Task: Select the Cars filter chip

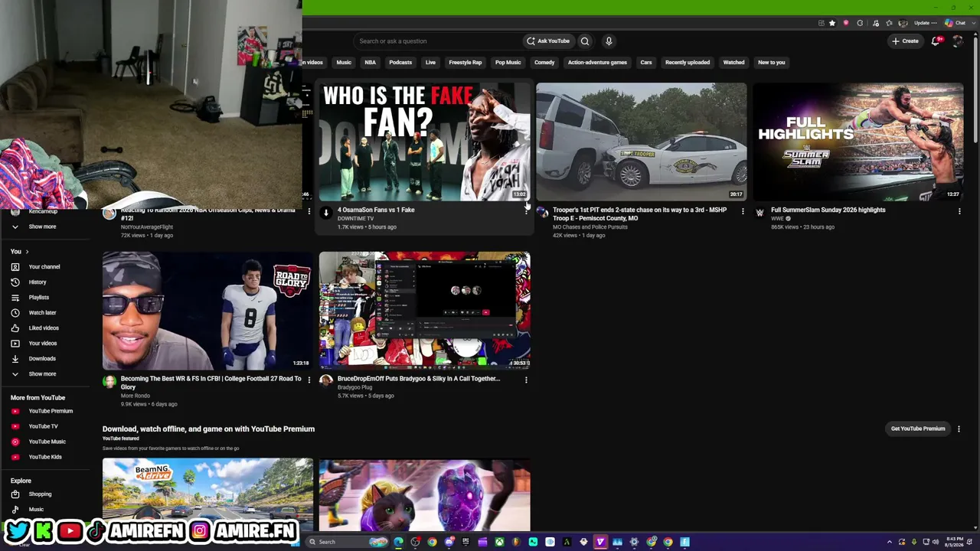Action: pyautogui.click(x=646, y=63)
